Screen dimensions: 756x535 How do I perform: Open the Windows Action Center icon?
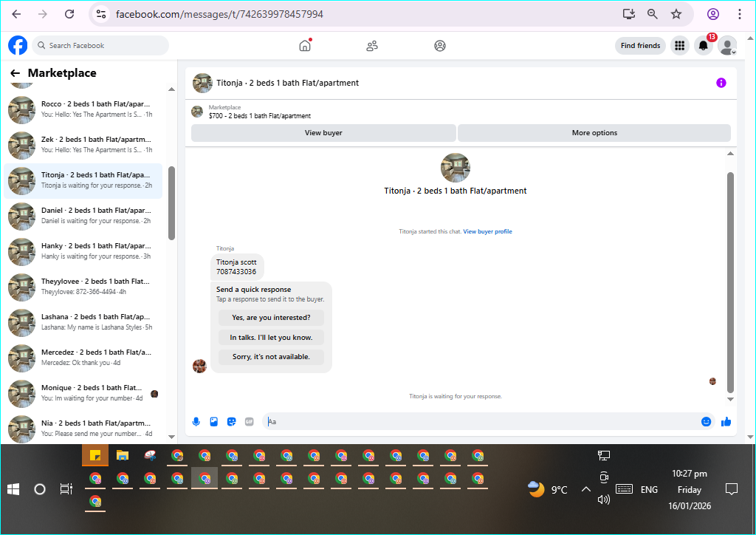point(732,489)
